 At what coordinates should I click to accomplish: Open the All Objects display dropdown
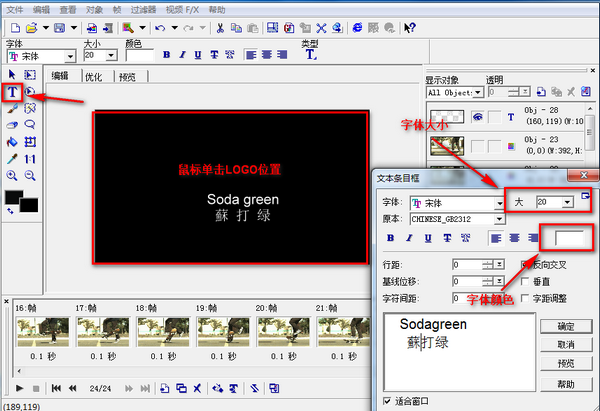[478, 92]
